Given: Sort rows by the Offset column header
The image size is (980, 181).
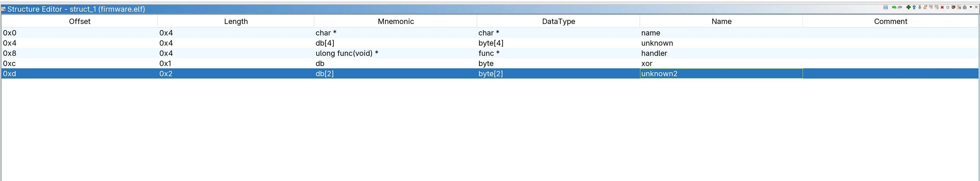Looking at the screenshot, I should [x=80, y=21].
